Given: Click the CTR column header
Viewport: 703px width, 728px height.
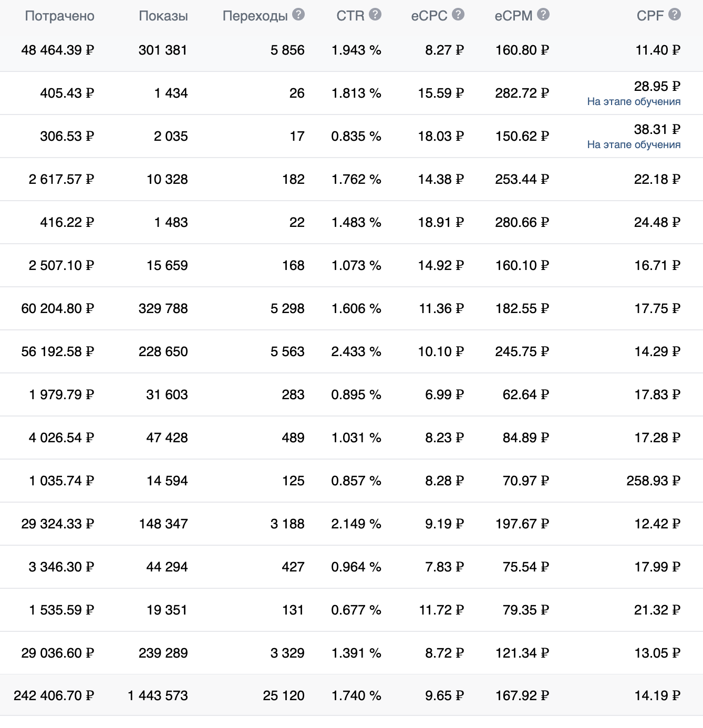Looking at the screenshot, I should [x=350, y=16].
